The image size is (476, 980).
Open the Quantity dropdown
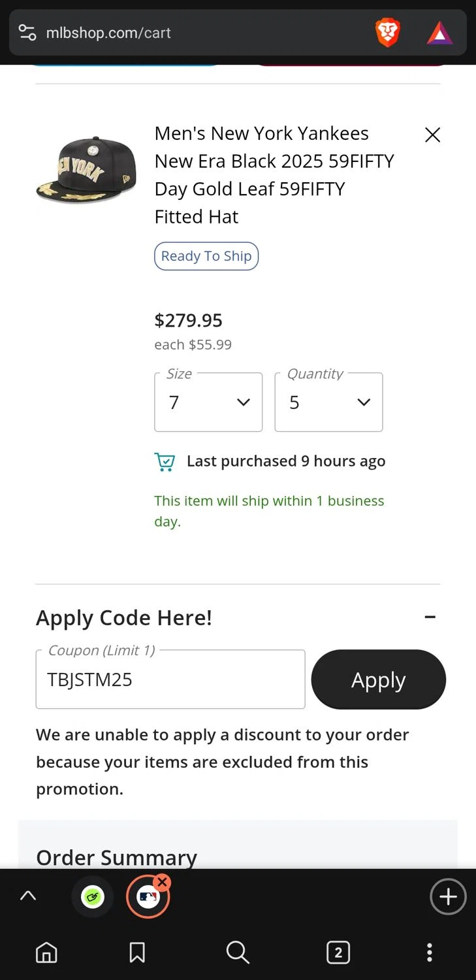coord(328,402)
